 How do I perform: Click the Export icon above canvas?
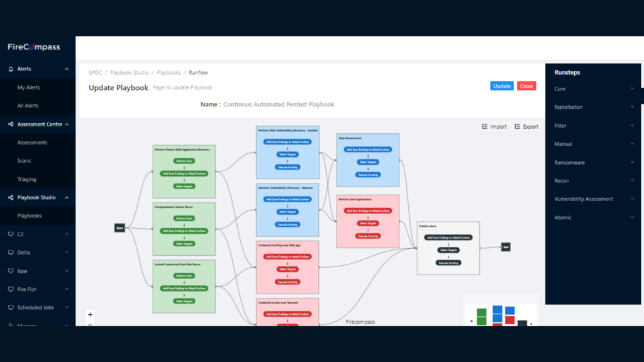pyautogui.click(x=517, y=126)
